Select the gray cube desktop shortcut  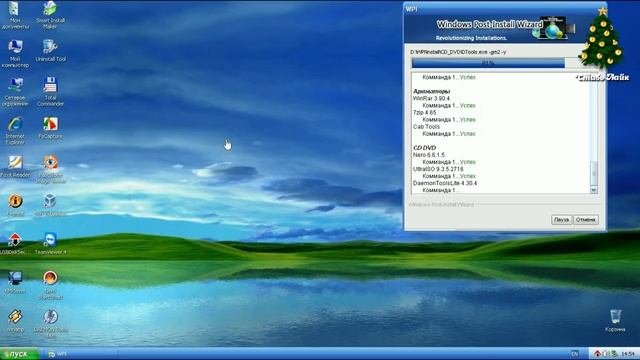coord(50,205)
